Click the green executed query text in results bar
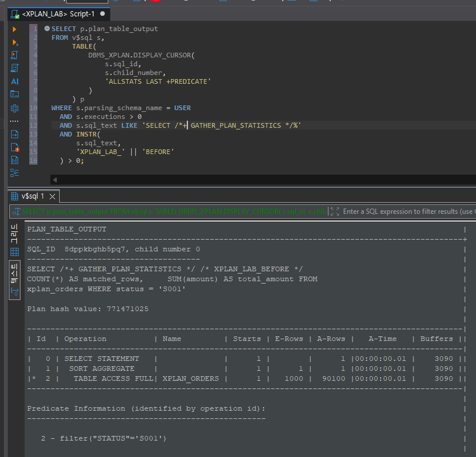Viewport: 476px width, 457px height. 174,212
